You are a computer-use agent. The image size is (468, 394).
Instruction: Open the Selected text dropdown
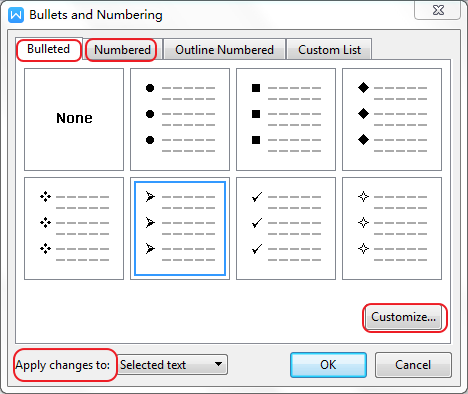tap(173, 365)
